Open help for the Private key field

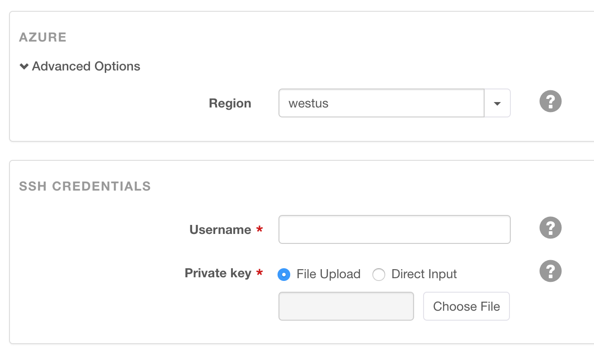(x=550, y=271)
